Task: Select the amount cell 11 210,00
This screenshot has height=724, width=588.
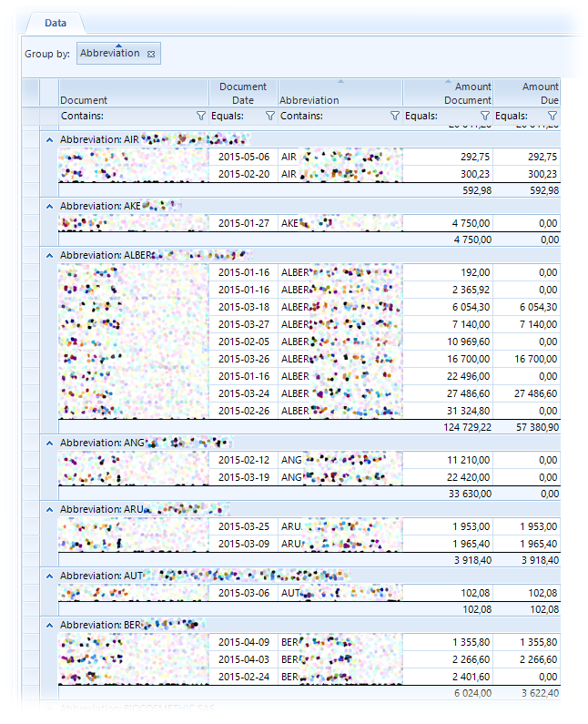Action: [x=448, y=460]
